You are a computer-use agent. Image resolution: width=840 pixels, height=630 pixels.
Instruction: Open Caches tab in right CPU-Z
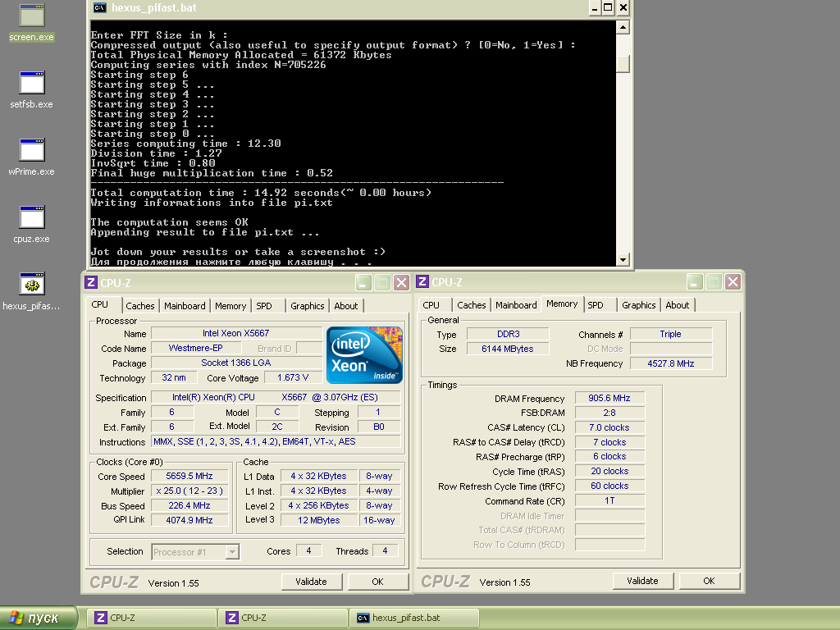[x=472, y=305]
